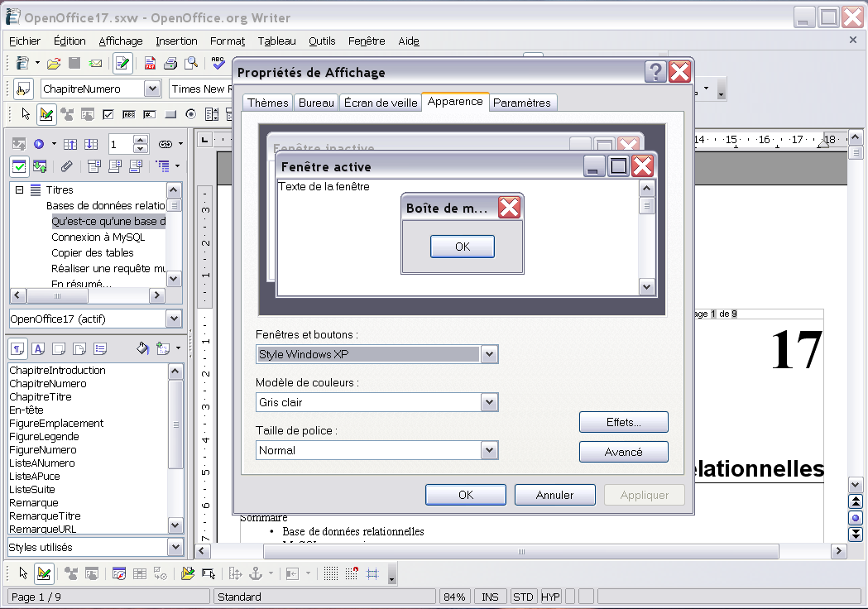The image size is (868, 609).
Task: Click the Effets... button
Action: 624,423
